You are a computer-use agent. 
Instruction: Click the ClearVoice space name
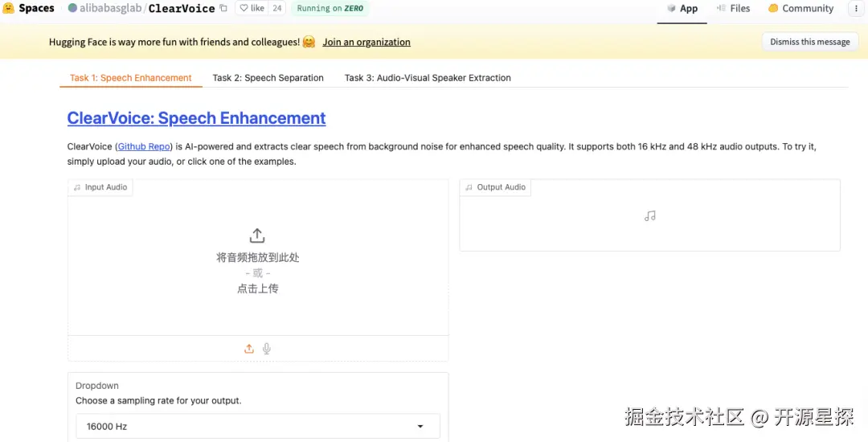[x=182, y=8]
